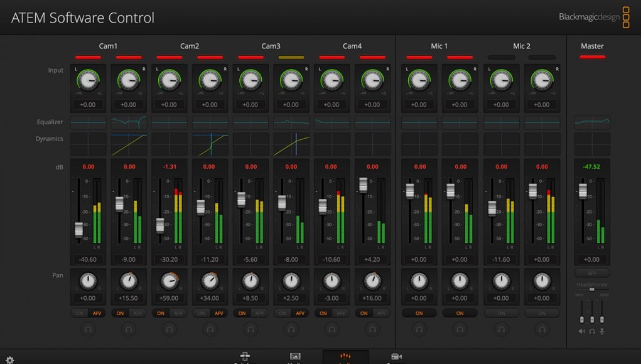Solo Mic 1 left channel via headphone icon
641x364 pixels.
coord(419,329)
